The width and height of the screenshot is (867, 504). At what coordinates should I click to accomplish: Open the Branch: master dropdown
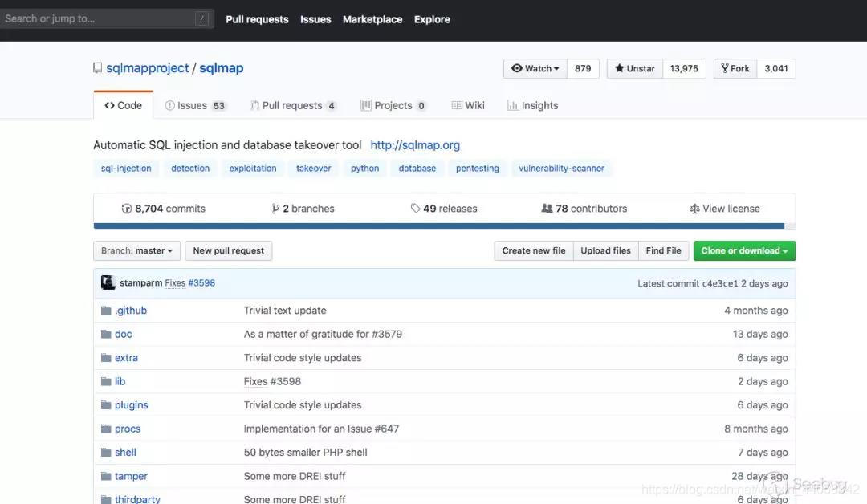coord(136,251)
